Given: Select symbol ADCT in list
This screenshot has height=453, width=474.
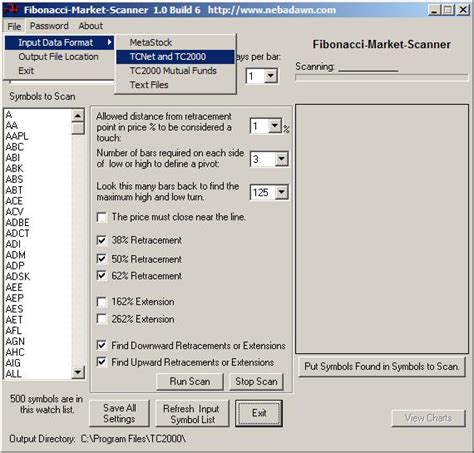Looking at the screenshot, I should click(x=17, y=233).
